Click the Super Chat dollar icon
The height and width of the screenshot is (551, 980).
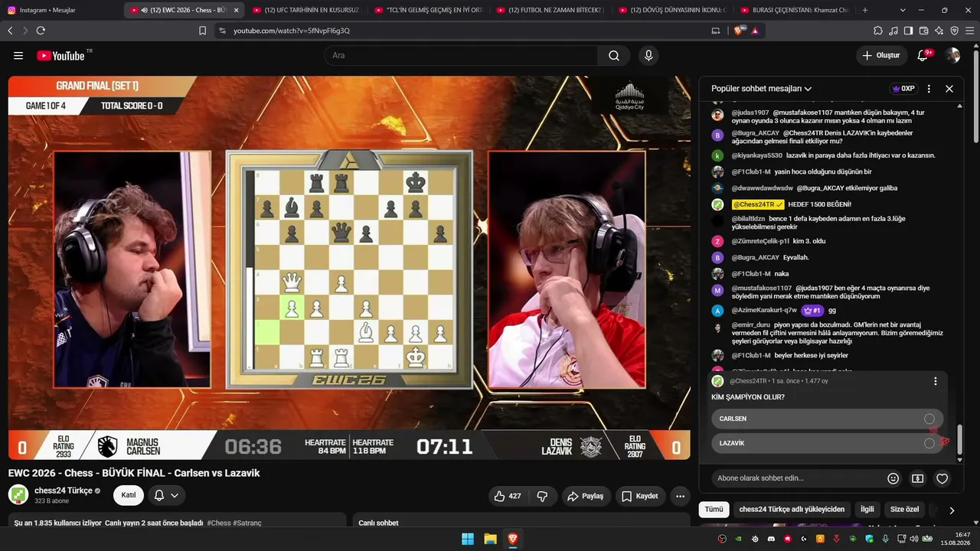click(x=917, y=478)
